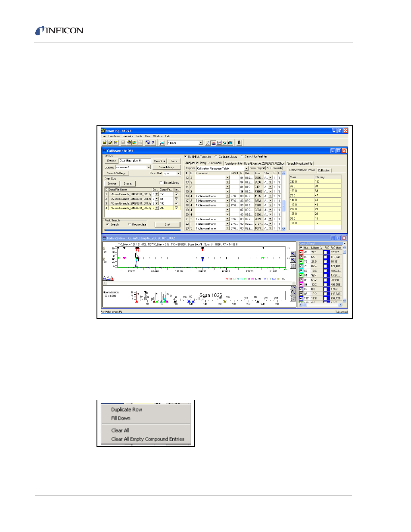Click the method file name input field

coord(135,161)
